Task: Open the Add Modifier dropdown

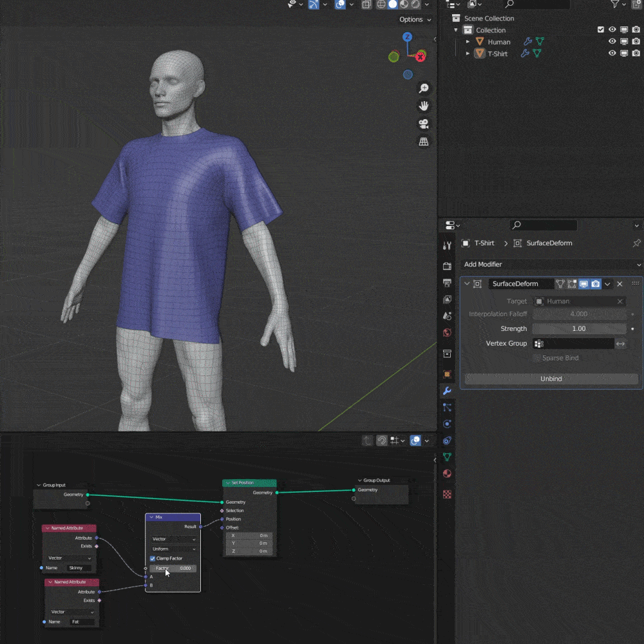Action: pyautogui.click(x=551, y=265)
